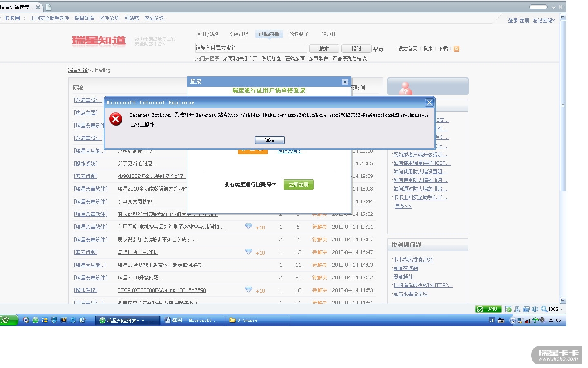Click the RSS feed icon beside 下载
This screenshot has height=368, width=588.
point(457,49)
